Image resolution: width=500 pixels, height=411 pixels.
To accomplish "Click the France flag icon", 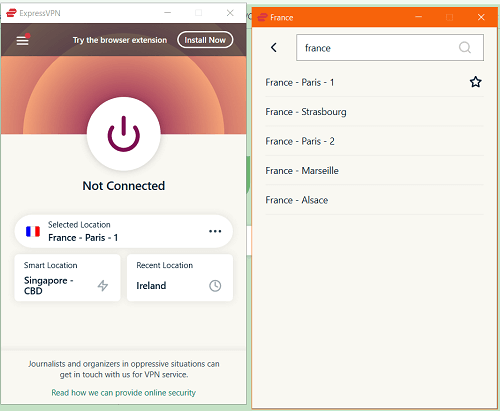I will tap(33, 231).
